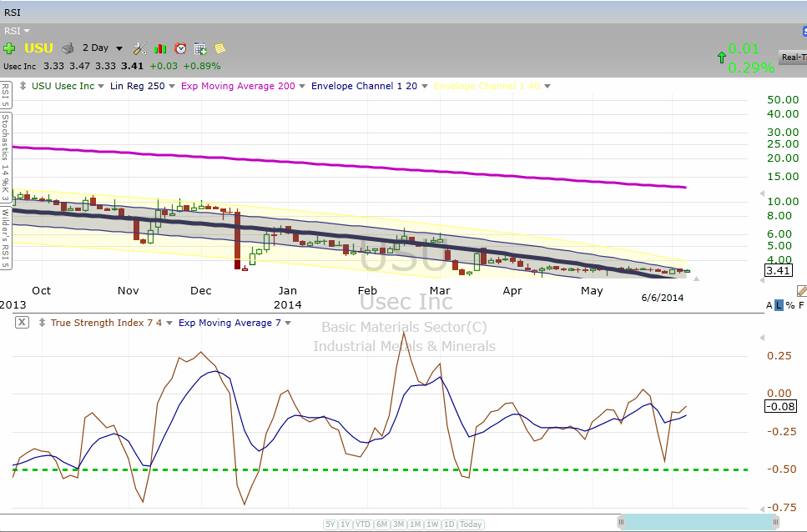
Task: Click the printer icon next to USU
Action: (x=68, y=49)
